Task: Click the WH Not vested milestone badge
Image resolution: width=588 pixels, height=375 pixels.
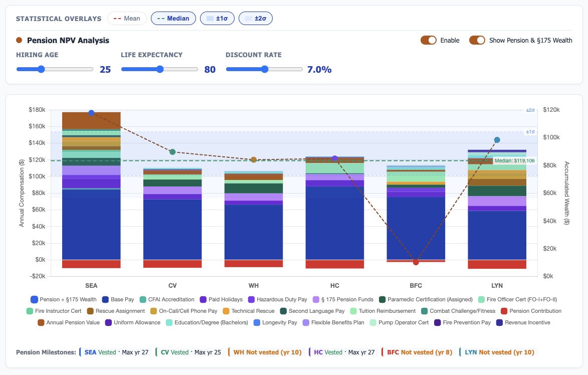Action: (x=266, y=352)
